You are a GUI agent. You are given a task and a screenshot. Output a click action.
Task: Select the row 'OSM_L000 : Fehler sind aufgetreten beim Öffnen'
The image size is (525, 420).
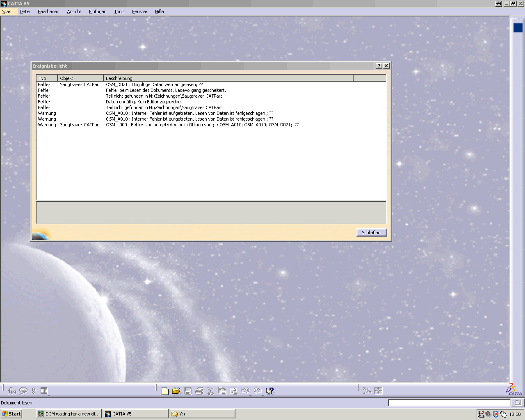pyautogui.click(x=211, y=125)
